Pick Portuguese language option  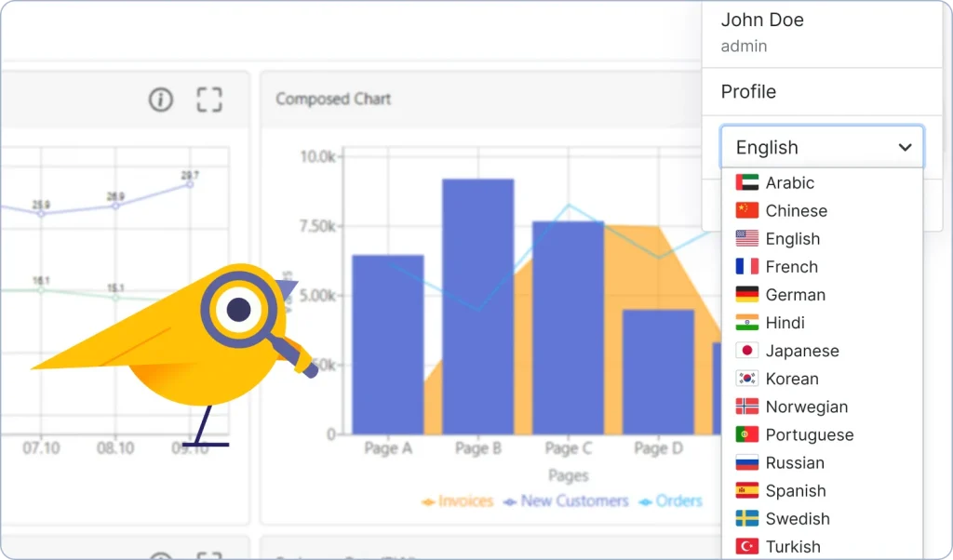(822, 434)
